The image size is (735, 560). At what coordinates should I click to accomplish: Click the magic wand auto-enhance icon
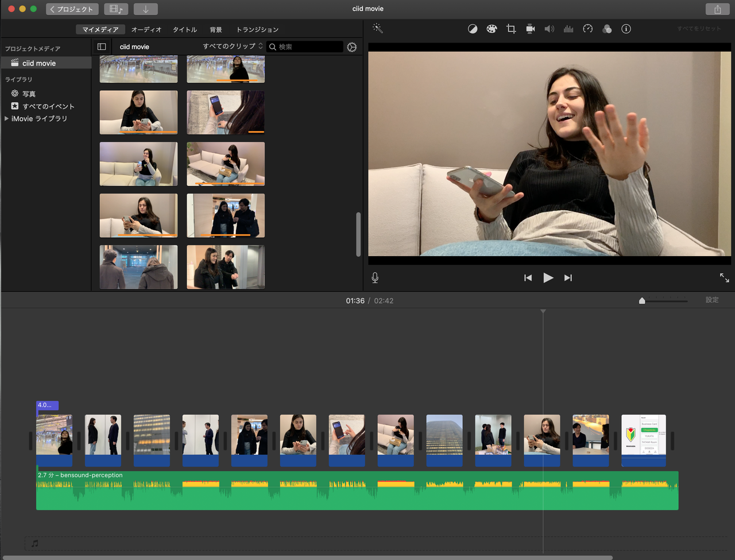tap(377, 28)
